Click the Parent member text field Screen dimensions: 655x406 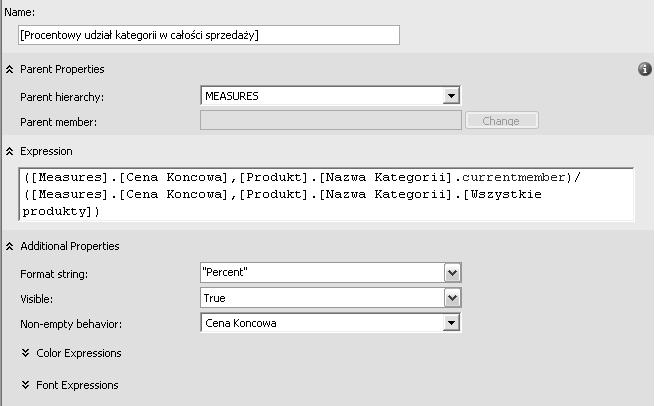[x=330, y=120]
